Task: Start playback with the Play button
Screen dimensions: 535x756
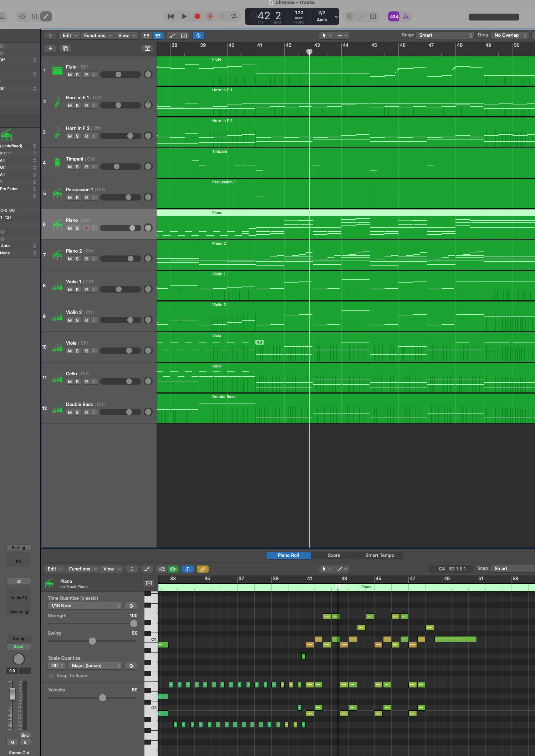Action: tap(184, 16)
